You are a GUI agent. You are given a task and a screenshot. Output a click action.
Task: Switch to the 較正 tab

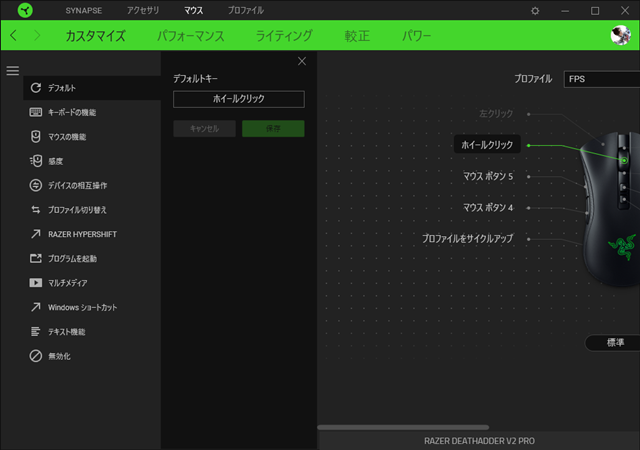click(357, 36)
